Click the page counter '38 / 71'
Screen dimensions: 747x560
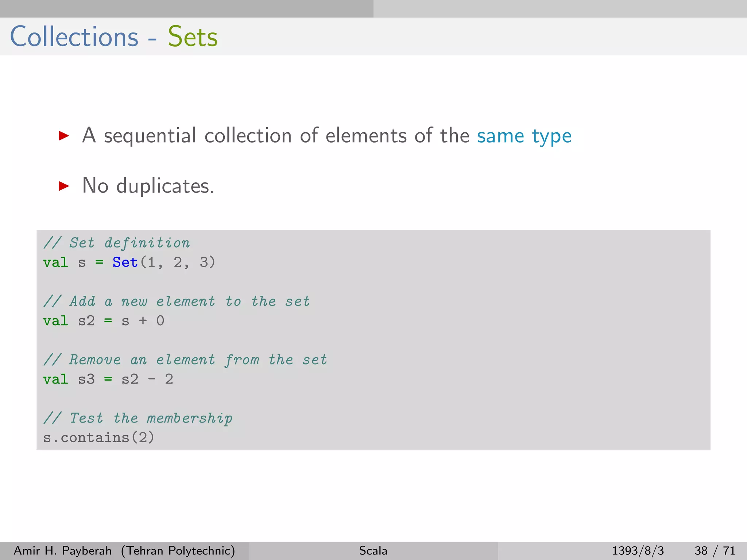[715, 551]
